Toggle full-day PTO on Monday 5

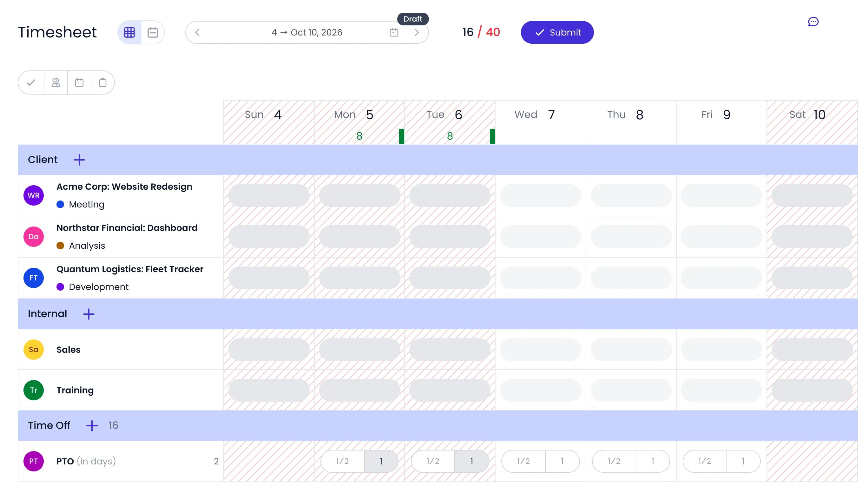click(x=381, y=461)
